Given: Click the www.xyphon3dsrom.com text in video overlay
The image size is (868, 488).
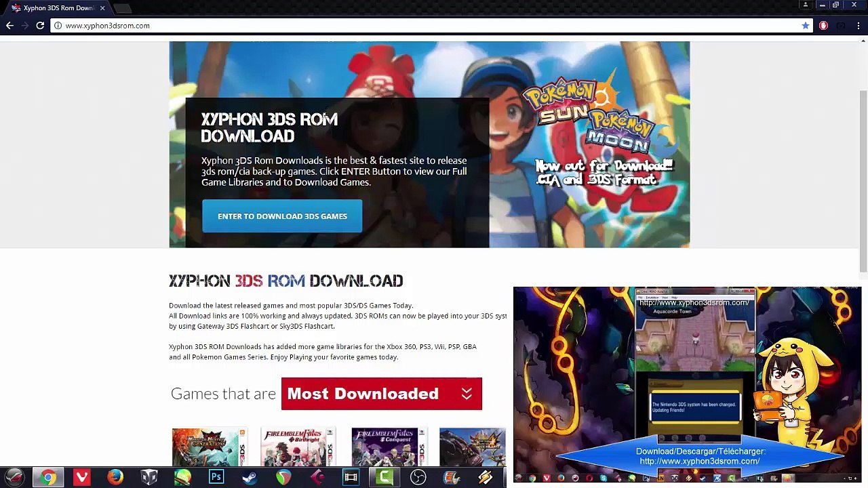Looking at the screenshot, I should 699,461.
